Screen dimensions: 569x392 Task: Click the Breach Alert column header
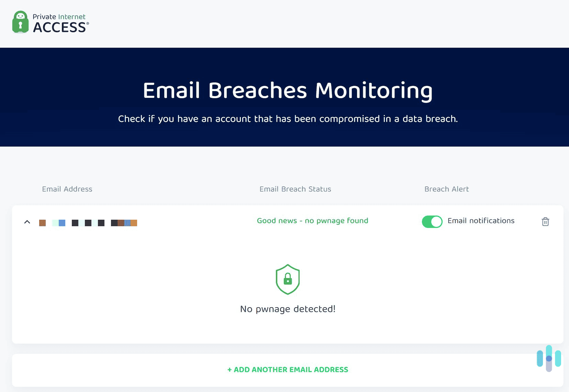pos(446,189)
